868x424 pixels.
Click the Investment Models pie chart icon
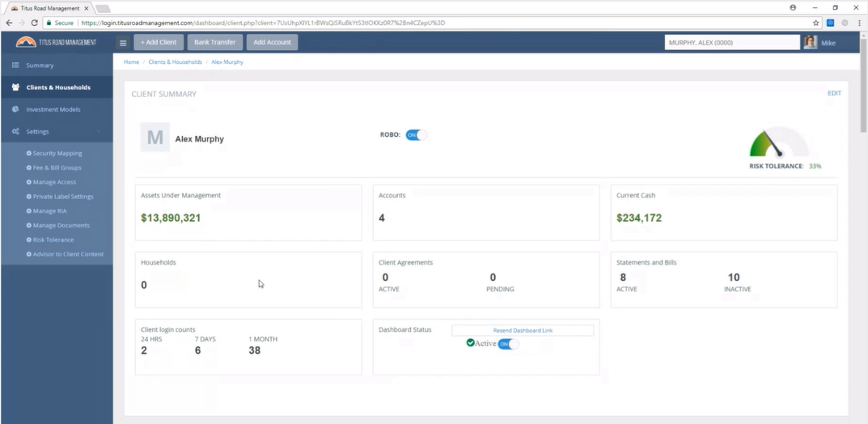coord(15,109)
